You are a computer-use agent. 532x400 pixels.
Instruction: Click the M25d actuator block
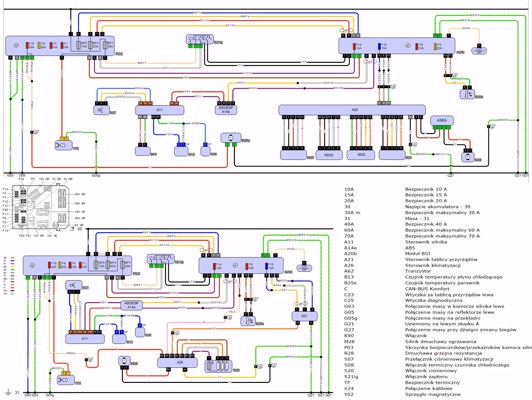[x=329, y=155]
